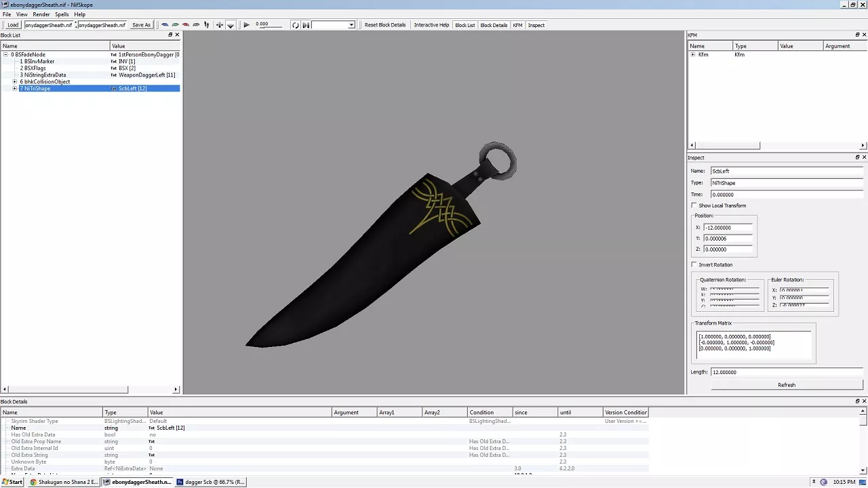868x488 pixels.
Task: Open the Spells menu
Action: pos(62,14)
